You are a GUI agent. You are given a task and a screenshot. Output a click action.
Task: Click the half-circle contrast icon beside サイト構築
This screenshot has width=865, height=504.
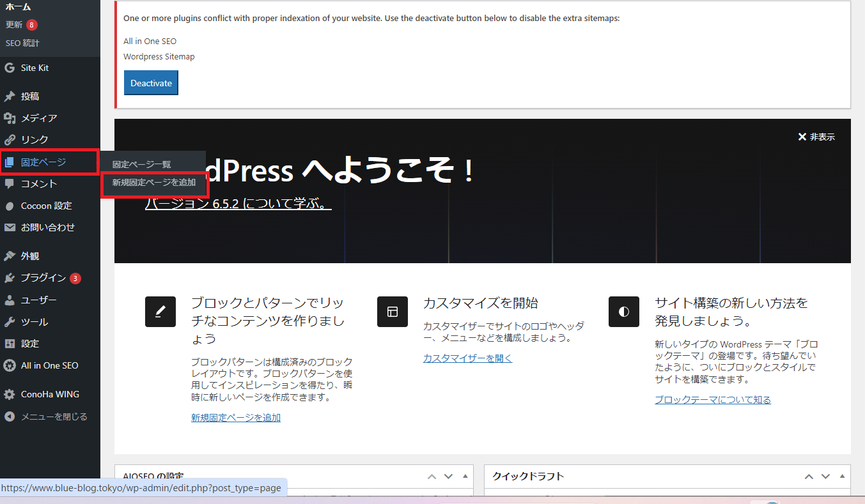click(624, 312)
